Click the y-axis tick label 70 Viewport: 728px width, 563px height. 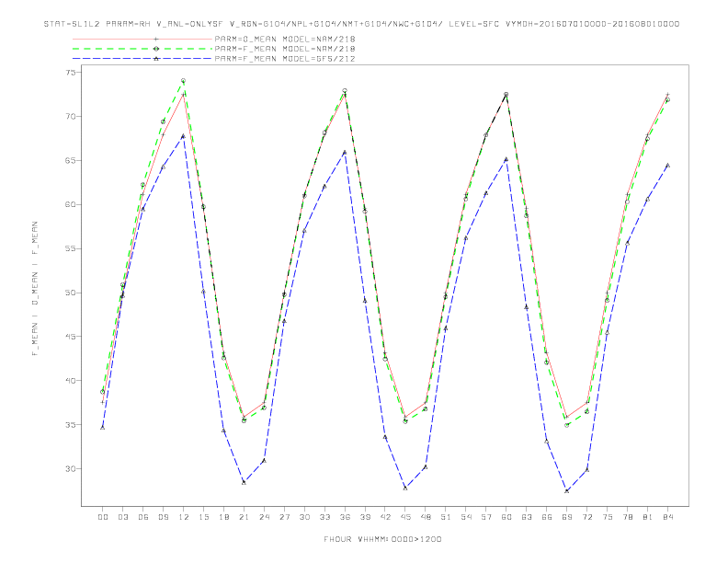pyautogui.click(x=71, y=117)
